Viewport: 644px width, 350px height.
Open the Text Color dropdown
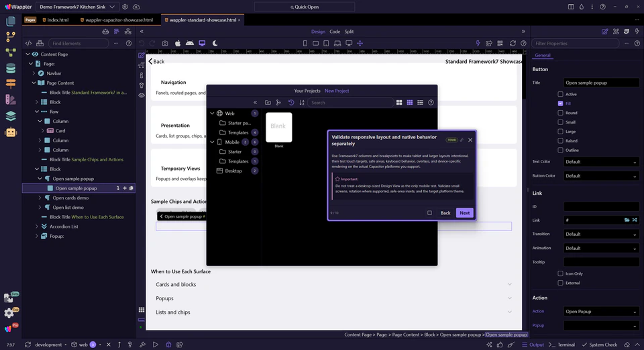point(601,162)
